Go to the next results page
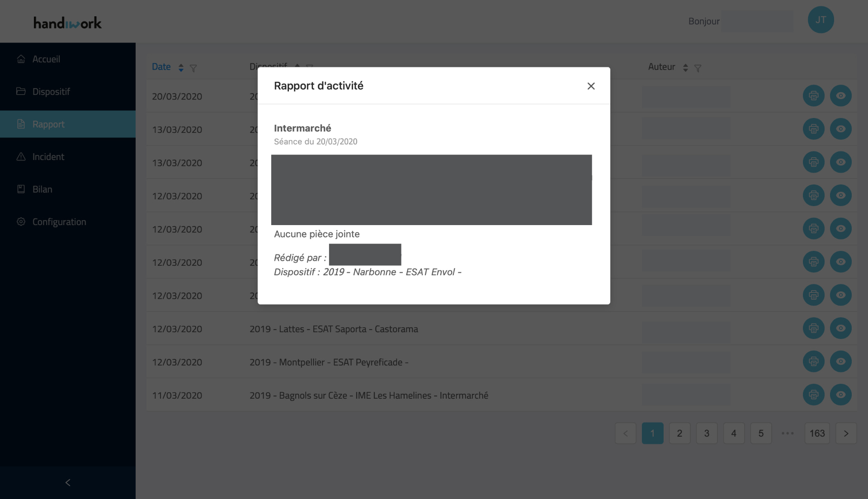This screenshot has width=868, height=499. [x=846, y=433]
